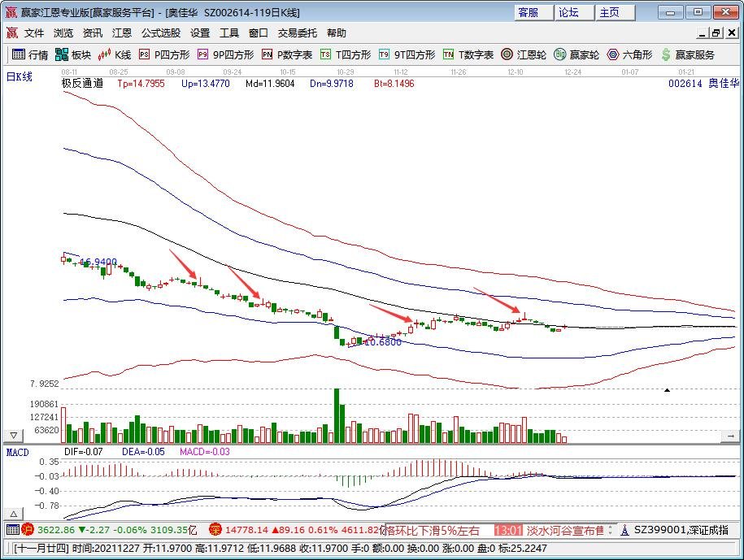744x560 pixels.
Task: Switch to the K线 candlestick chart
Action: tap(115, 54)
